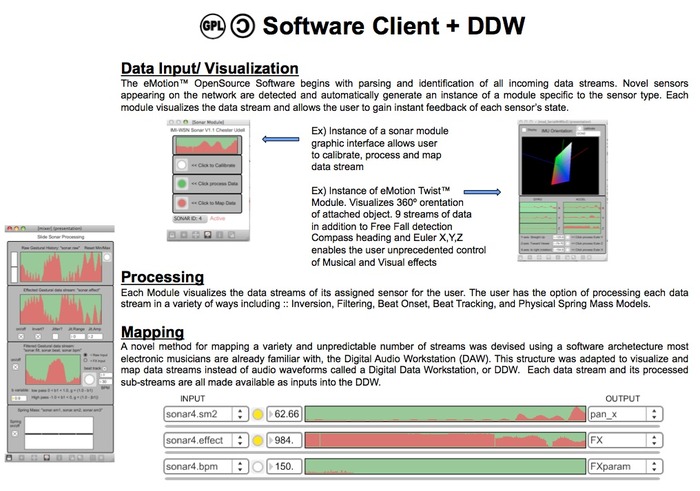The height and width of the screenshot is (491, 700).
Task: Click the red Active status text
Action: click(x=217, y=219)
